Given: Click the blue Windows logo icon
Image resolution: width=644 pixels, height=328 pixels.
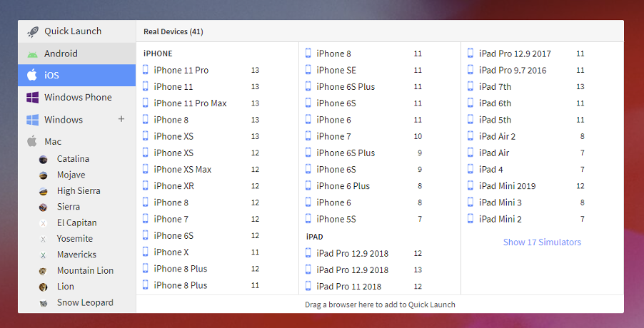Looking at the screenshot, I should [32, 120].
